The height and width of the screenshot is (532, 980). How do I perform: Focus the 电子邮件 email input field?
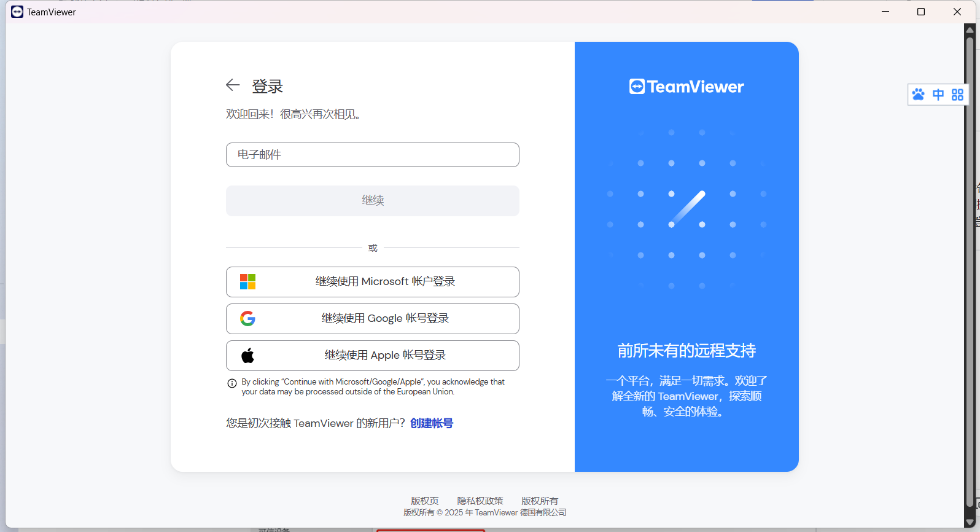coord(373,155)
